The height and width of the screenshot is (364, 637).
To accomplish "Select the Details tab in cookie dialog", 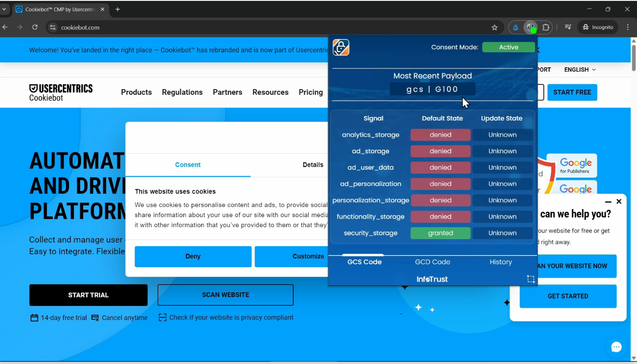I will 313,165.
